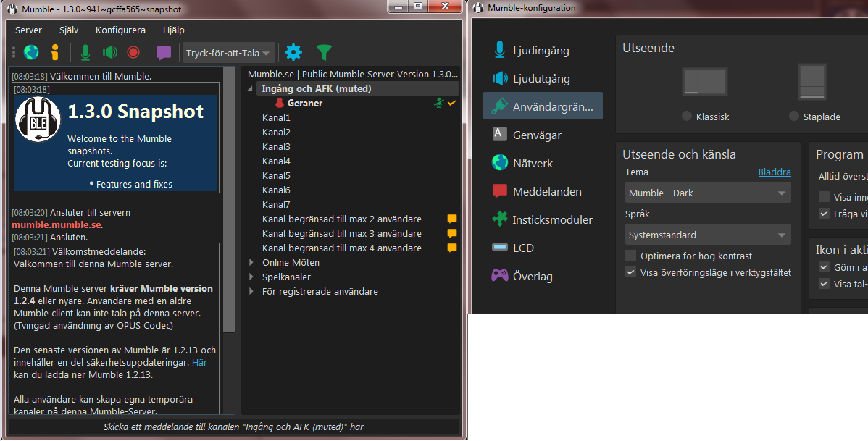Screen dimensions: 868x441
Task: Open the Konfigurera menu
Action: (x=120, y=30)
